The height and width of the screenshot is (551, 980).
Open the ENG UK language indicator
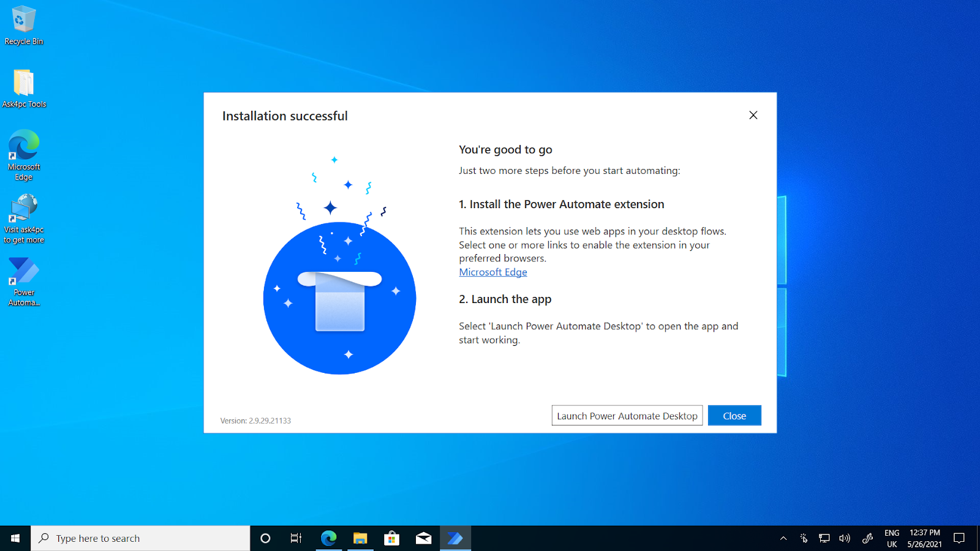(x=892, y=538)
